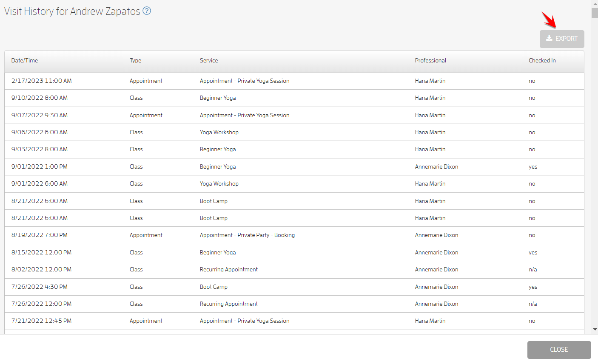Image resolution: width=598 pixels, height=364 pixels.
Task: Click Yoga Workshop service on 9/06/2022 row
Action: click(x=219, y=132)
